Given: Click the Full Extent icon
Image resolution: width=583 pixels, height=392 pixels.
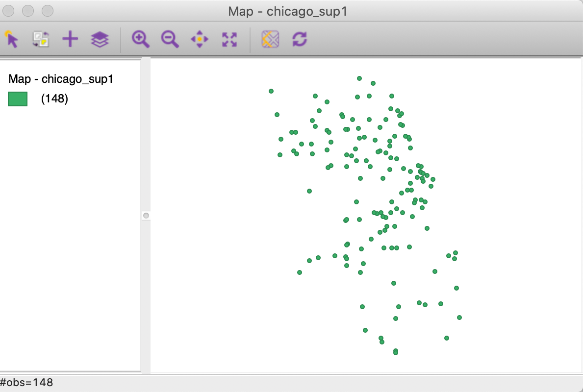Looking at the screenshot, I should (x=229, y=39).
